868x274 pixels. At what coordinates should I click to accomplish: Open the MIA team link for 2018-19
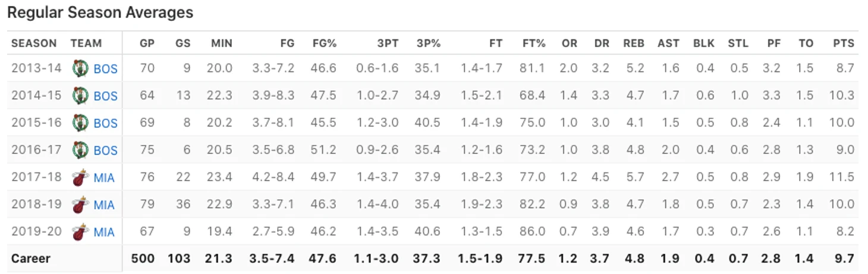tap(104, 205)
